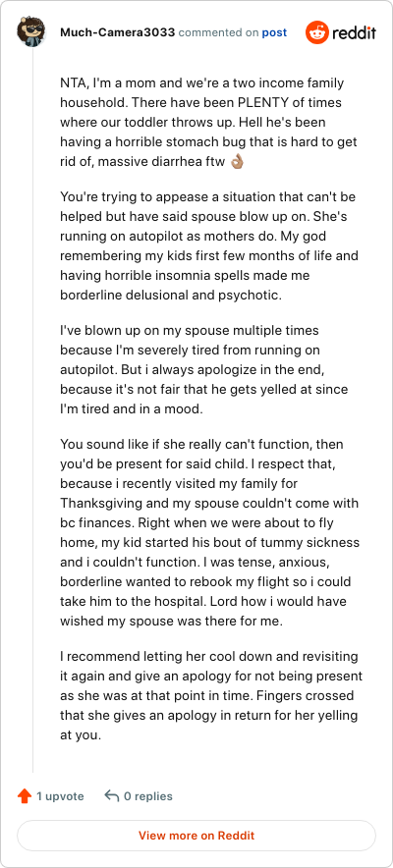
Task: Click the OK hand emoji after "ftw"
Action: pyautogui.click(x=237, y=162)
